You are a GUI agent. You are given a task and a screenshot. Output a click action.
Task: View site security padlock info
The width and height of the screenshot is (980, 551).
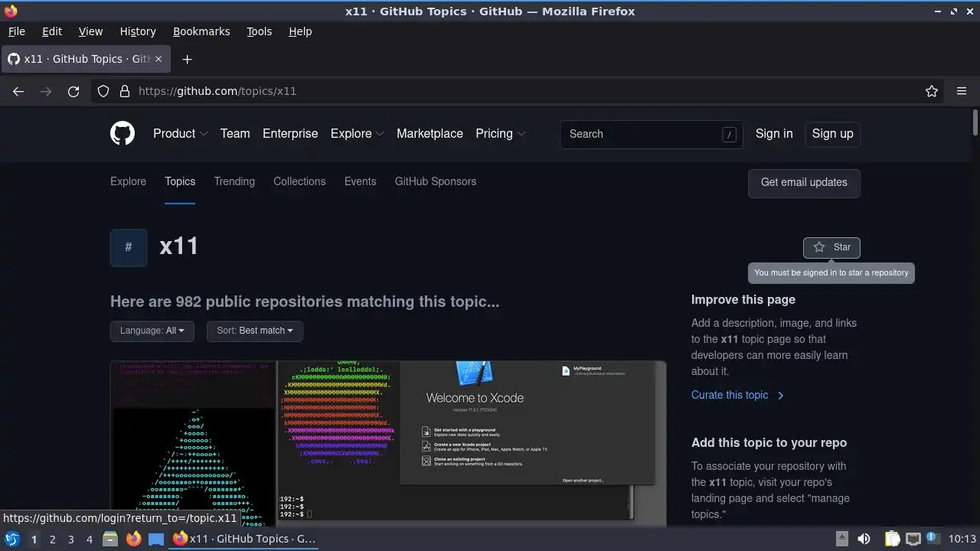[x=125, y=91]
